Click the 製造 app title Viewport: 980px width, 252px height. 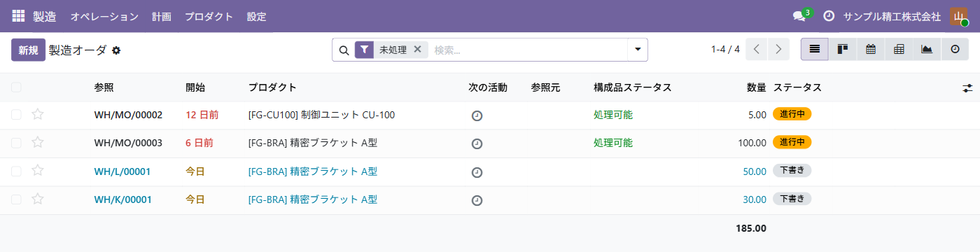click(x=45, y=16)
